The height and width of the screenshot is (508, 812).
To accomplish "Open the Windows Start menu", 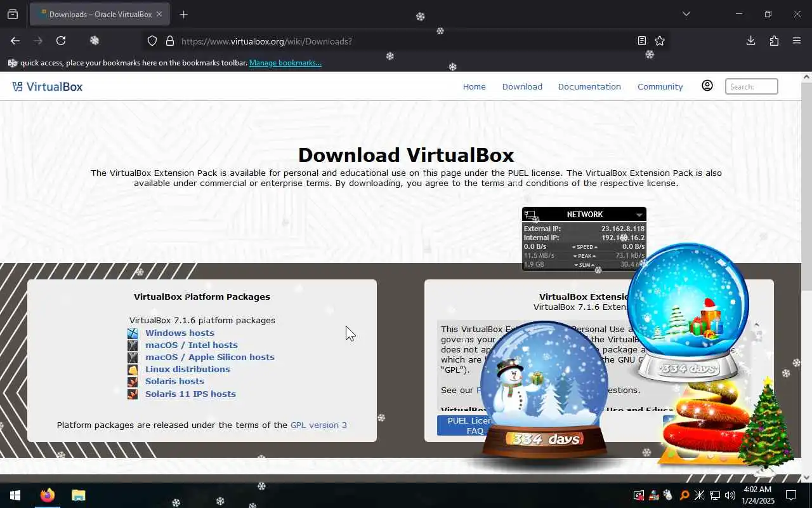I will 15,495.
